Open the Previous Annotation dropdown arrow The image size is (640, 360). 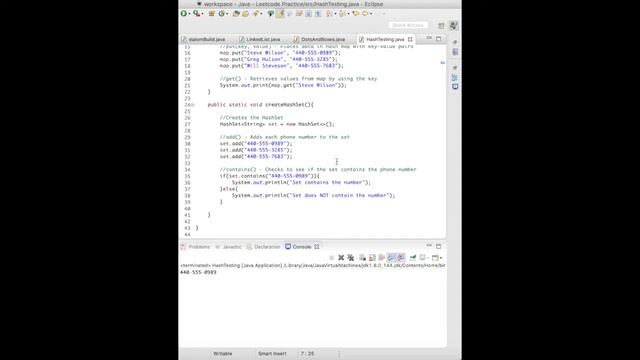349,14
